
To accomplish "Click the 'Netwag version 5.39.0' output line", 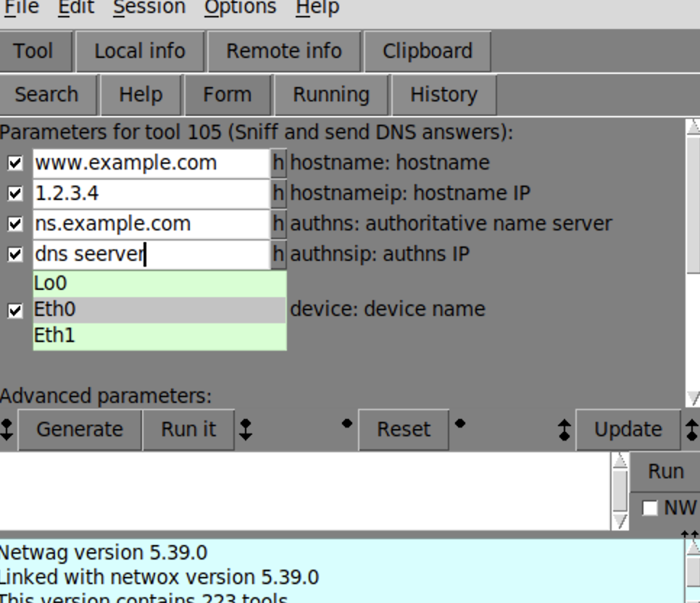I will point(103,553).
